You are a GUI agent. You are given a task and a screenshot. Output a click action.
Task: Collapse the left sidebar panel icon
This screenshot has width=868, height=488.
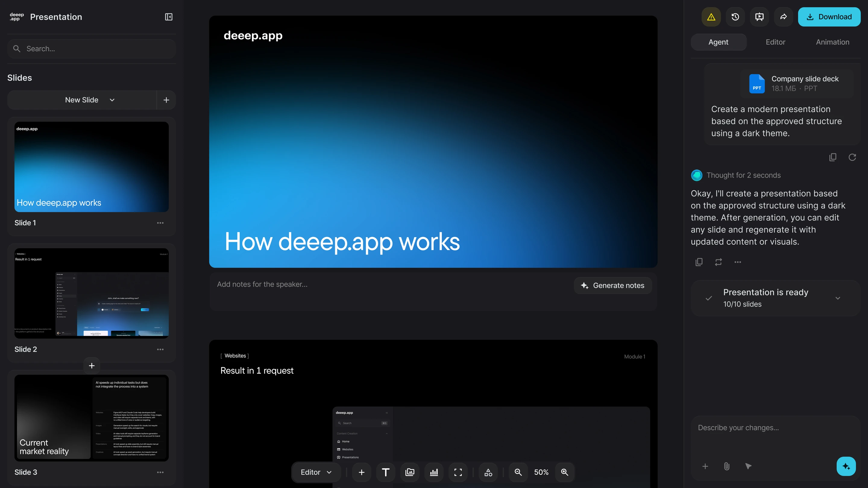tap(168, 17)
